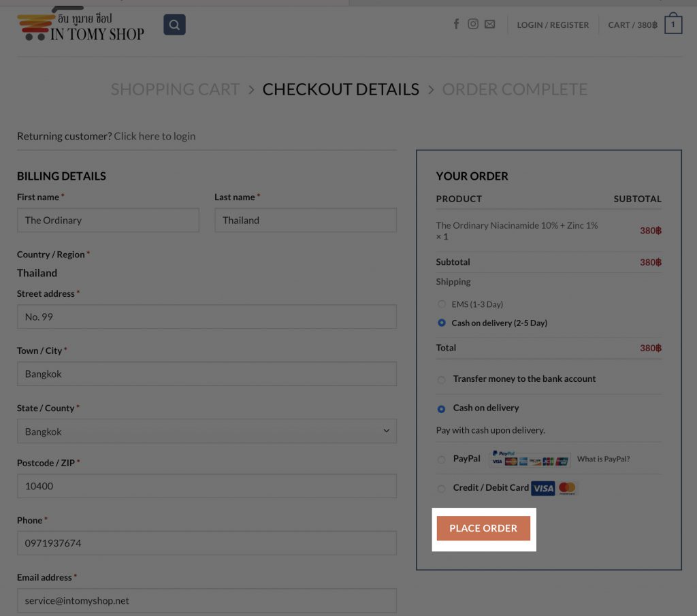The width and height of the screenshot is (697, 616).
Task: Open CART / 380฿ link
Action: pos(632,25)
